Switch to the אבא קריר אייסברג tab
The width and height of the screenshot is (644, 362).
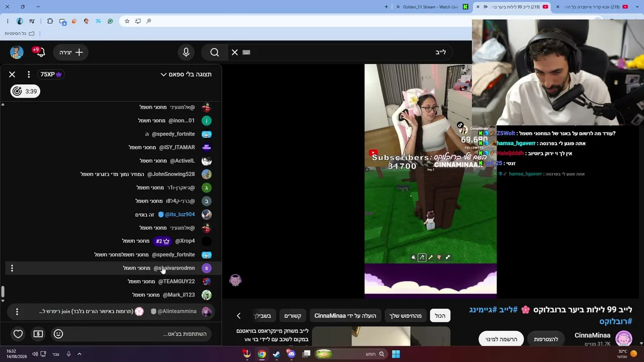[x=595, y=7]
